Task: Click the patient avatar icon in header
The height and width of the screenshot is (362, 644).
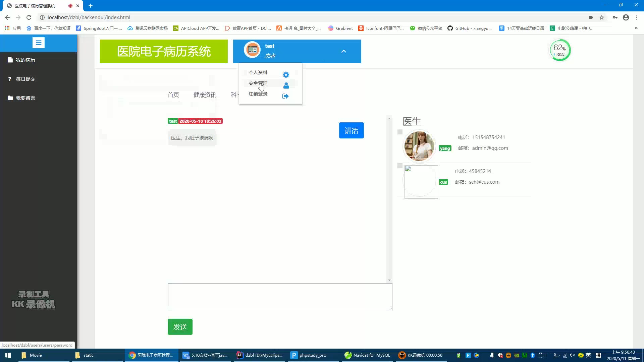Action: pyautogui.click(x=252, y=50)
